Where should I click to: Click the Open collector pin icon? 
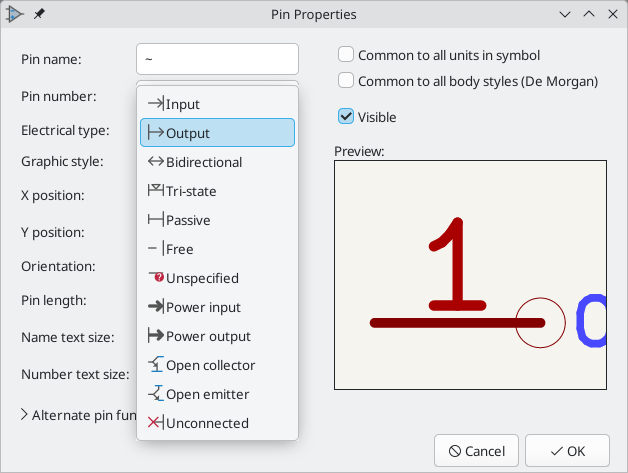point(155,365)
